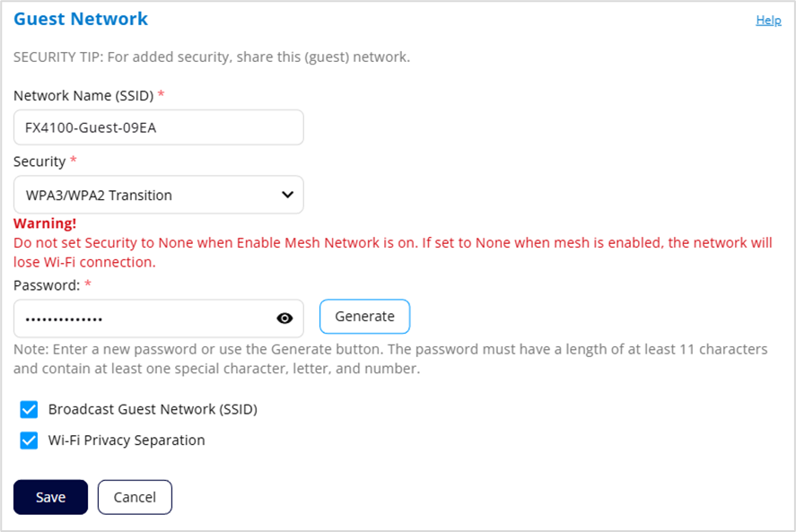Image resolution: width=796 pixels, height=532 pixels.
Task: Show the password with the eye icon
Action: 285,318
